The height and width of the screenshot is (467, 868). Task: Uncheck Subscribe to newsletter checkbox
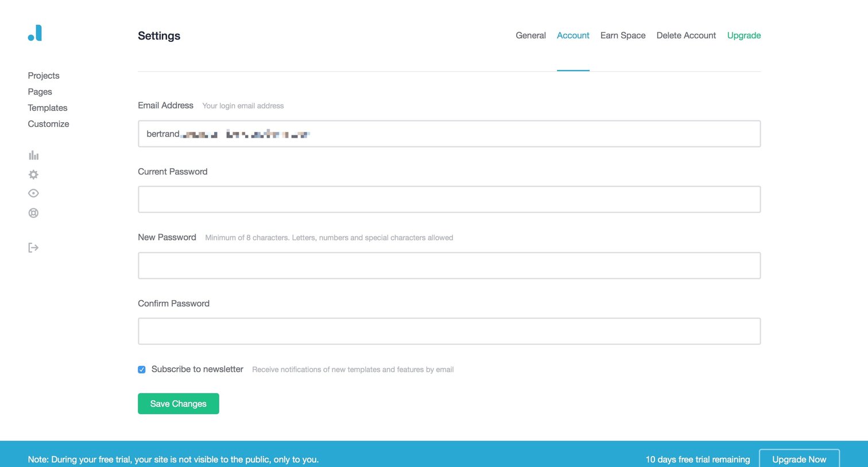click(x=142, y=369)
